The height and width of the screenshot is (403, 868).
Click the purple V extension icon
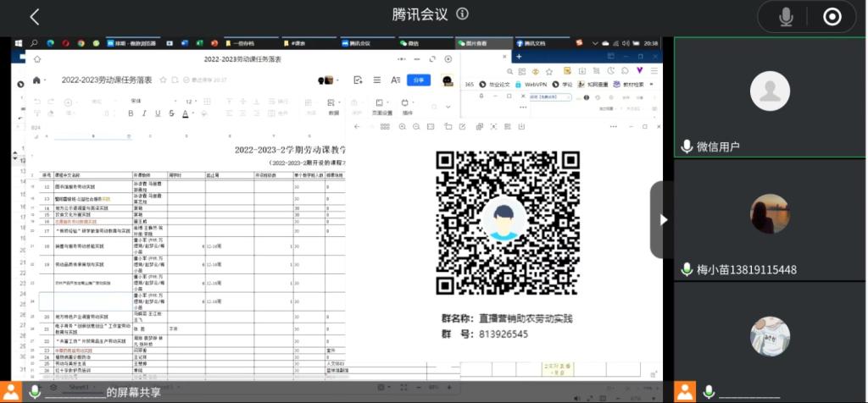639,71
